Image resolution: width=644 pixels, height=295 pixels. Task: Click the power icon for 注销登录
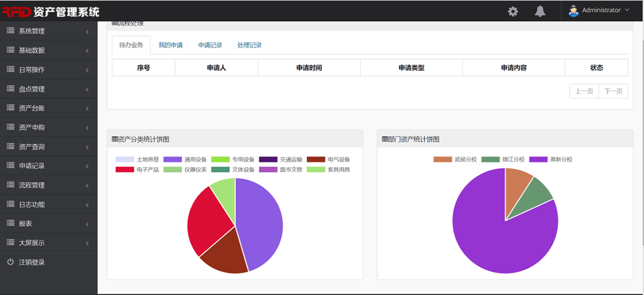11,262
